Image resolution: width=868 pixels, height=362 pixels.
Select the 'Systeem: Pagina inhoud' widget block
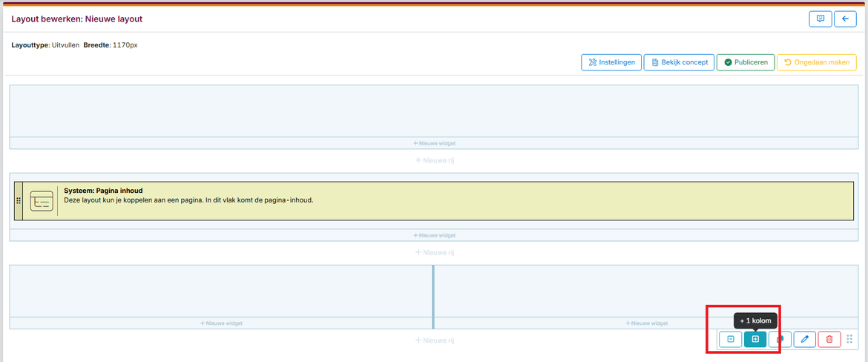click(x=445, y=200)
